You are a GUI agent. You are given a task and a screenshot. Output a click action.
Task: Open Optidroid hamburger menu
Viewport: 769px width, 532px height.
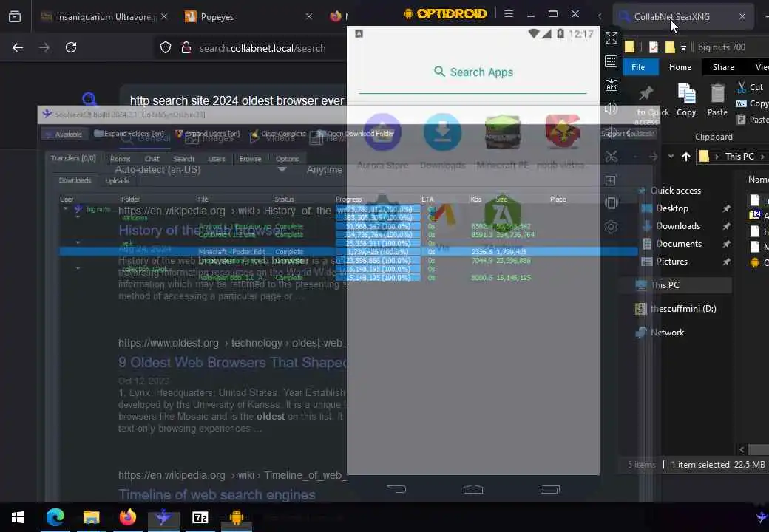(x=509, y=14)
